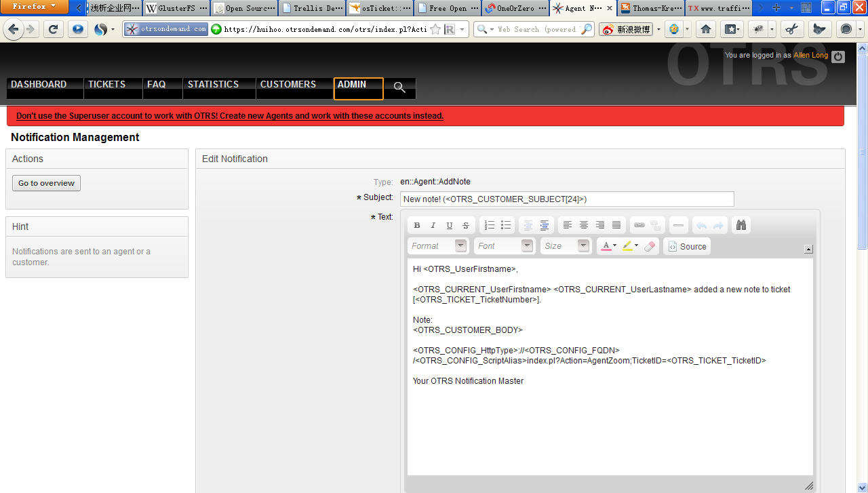
Task: Toggle underline formatting in the editor
Action: 450,225
